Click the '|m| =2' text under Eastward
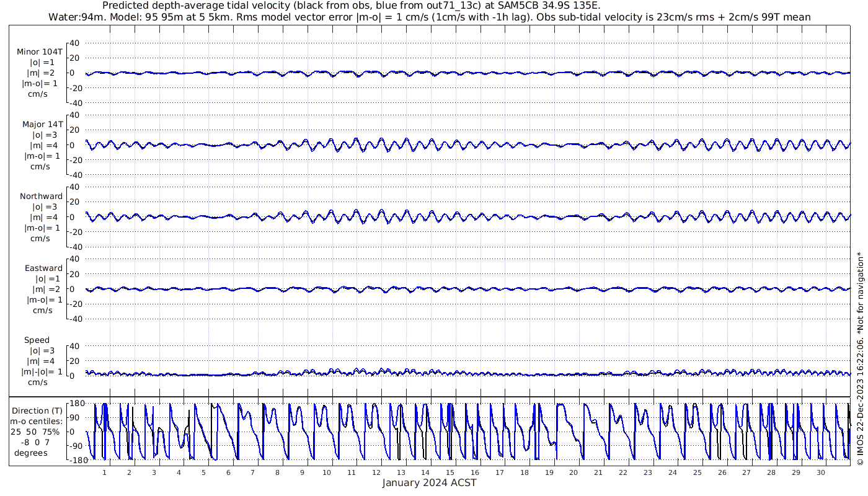Viewport: 868px width, 496px height. 43,289
